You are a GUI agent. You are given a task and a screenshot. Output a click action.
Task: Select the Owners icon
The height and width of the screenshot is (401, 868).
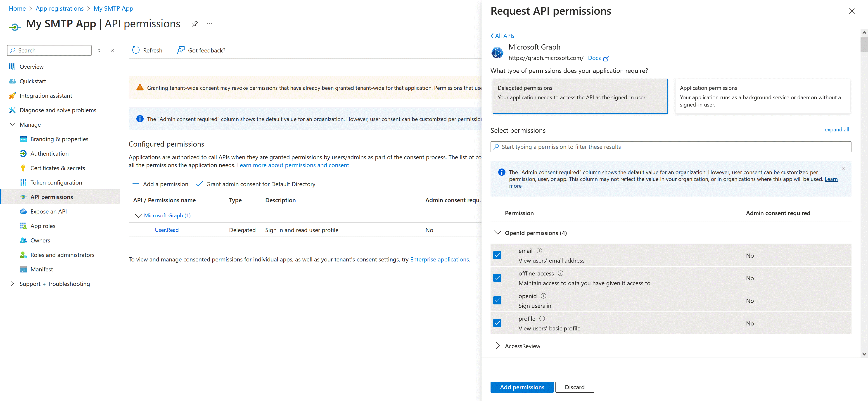point(23,240)
